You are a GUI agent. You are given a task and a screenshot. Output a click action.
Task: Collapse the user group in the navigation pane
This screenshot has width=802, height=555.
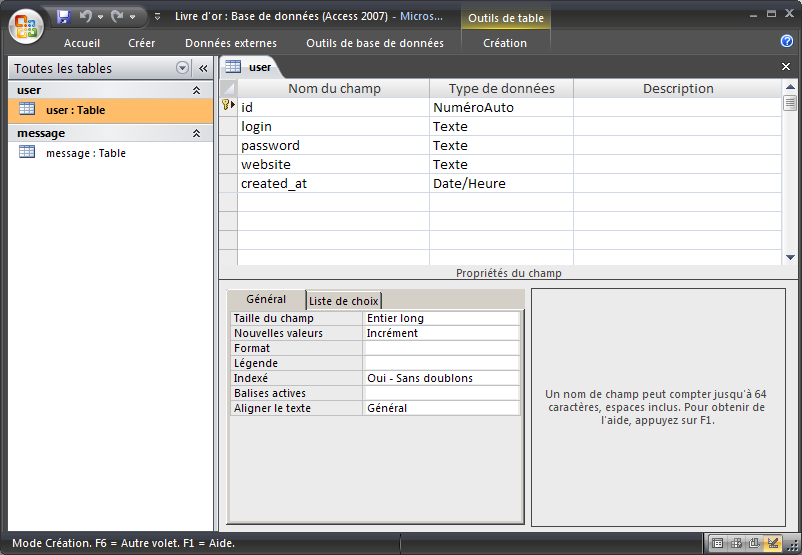pos(196,90)
